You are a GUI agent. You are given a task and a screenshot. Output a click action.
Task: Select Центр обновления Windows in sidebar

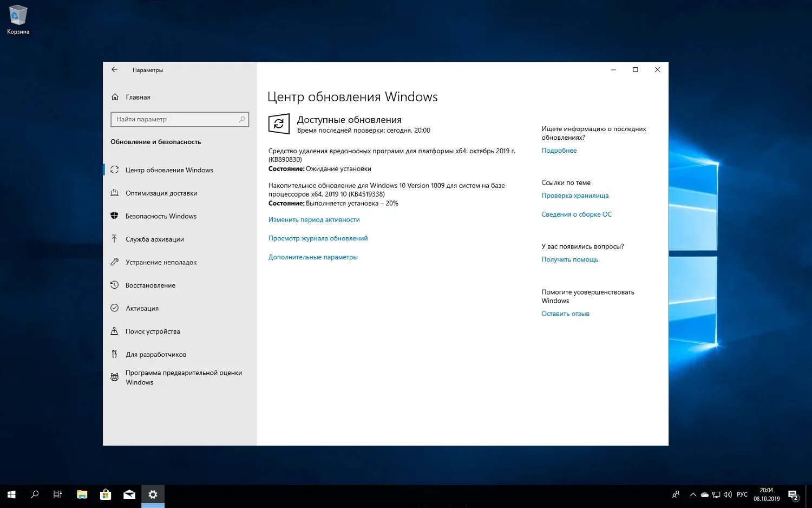pyautogui.click(x=169, y=170)
